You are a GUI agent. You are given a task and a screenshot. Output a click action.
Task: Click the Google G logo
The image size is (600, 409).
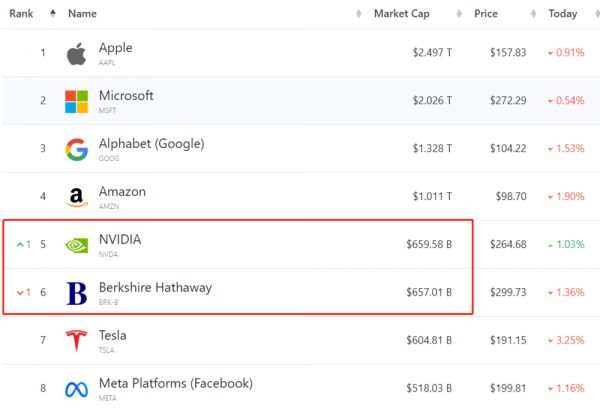(x=76, y=149)
